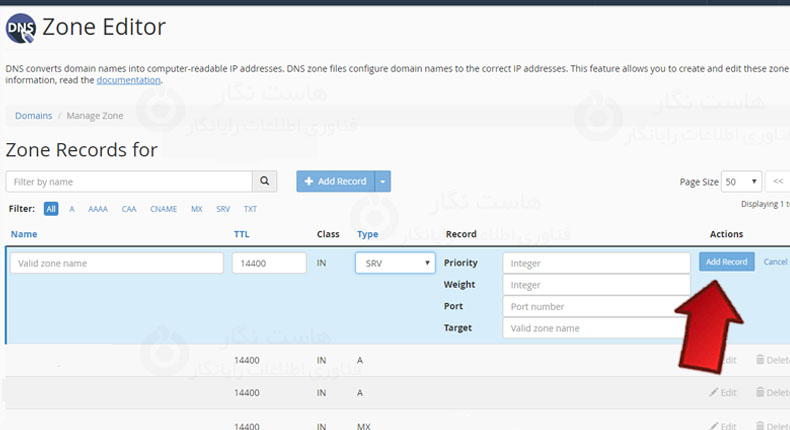Click the Filter by name search field
Screen dimensions: 790x430
pos(128,182)
